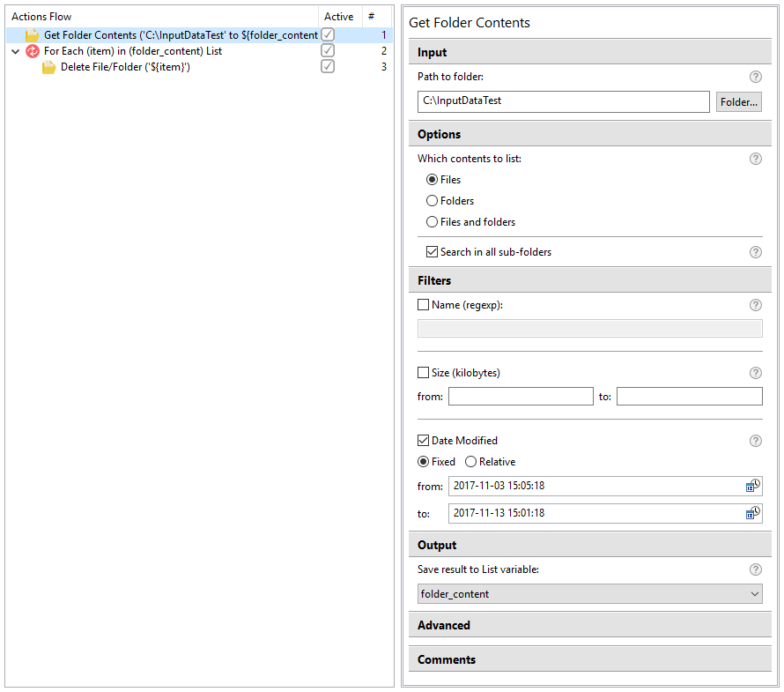Open help for Path to folder
The width and height of the screenshot is (784, 692).
coord(755,77)
